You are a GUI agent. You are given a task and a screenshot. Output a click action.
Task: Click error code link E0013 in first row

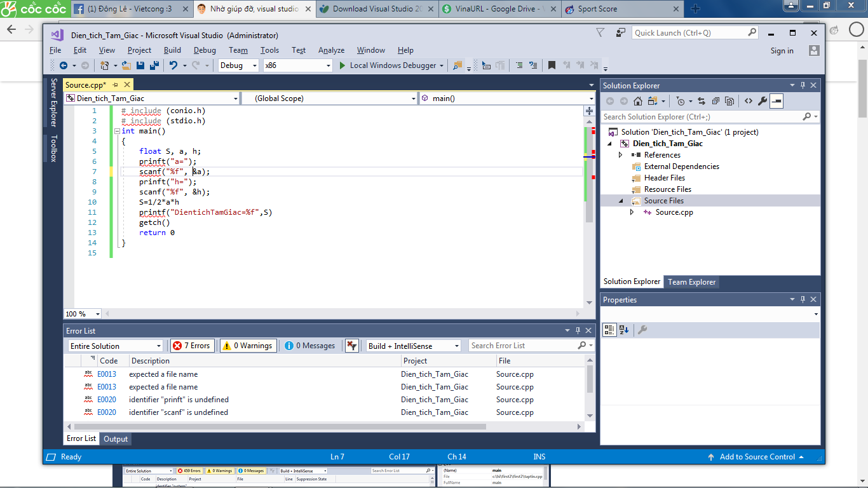click(x=107, y=374)
